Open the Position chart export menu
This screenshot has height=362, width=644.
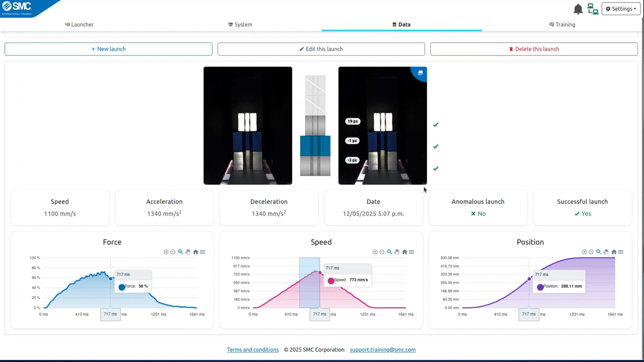pos(621,252)
